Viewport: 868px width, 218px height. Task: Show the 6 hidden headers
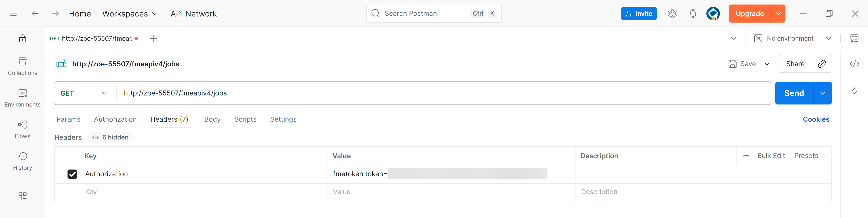(x=110, y=137)
